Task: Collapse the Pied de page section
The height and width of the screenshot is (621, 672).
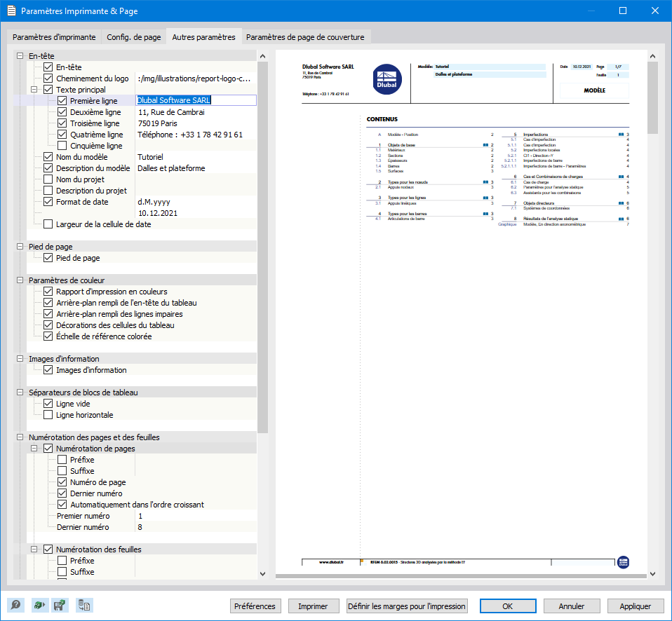Action: (x=20, y=246)
